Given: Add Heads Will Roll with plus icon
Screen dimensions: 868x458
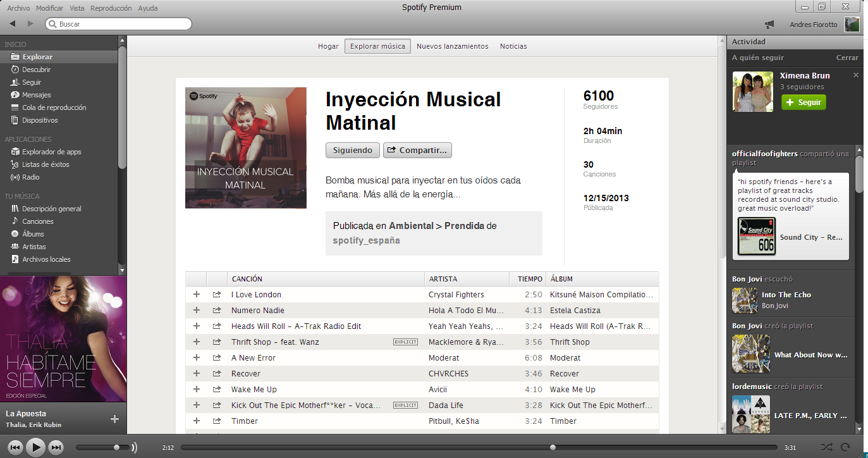Looking at the screenshot, I should pos(196,326).
